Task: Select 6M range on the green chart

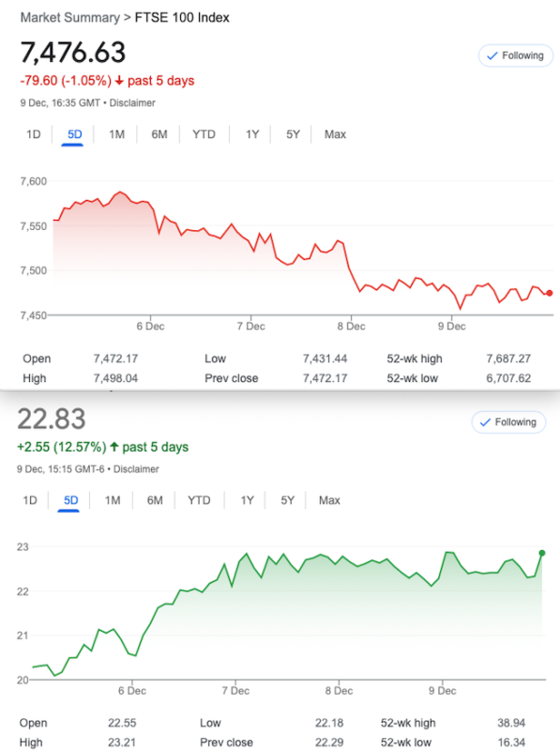Action: (155, 500)
